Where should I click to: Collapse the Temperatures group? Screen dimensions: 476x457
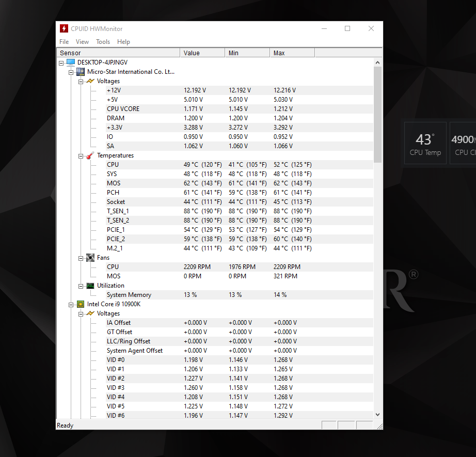81,156
